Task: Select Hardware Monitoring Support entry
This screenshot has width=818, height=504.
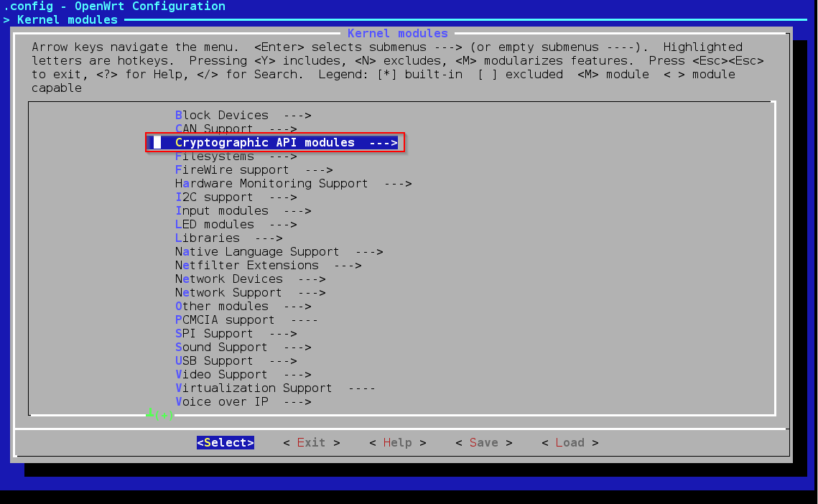Action: point(293,184)
